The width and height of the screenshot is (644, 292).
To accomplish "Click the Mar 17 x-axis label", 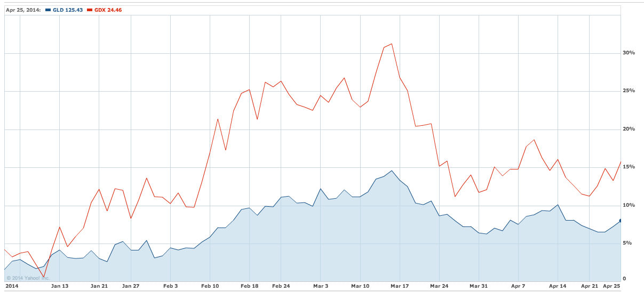I will [399, 286].
